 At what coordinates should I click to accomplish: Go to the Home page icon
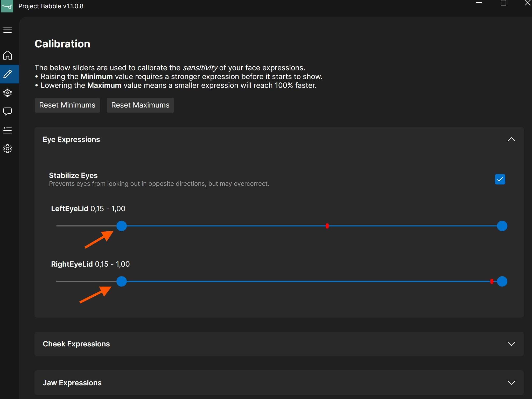coord(8,55)
